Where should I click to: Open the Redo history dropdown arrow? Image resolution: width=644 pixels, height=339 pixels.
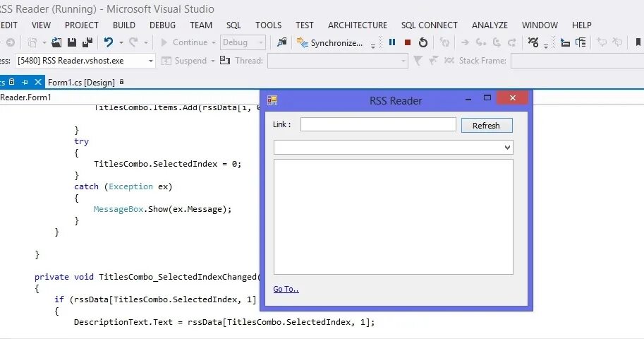[146, 43]
